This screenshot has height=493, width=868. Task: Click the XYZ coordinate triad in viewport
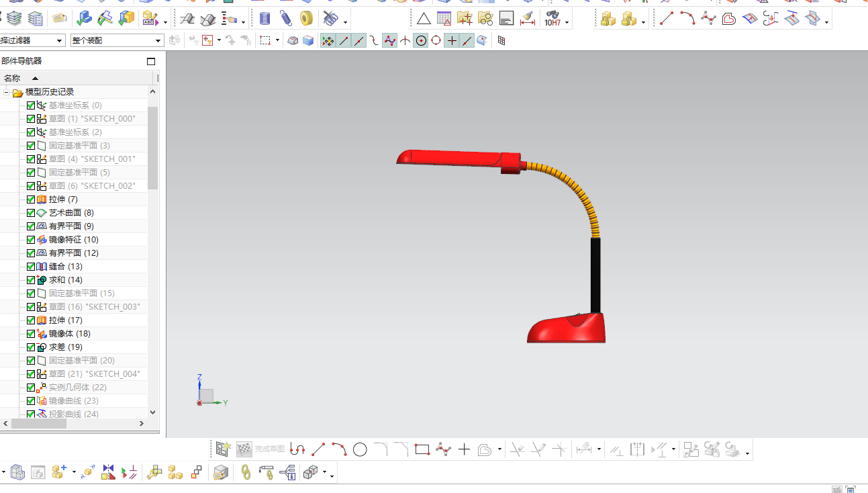tap(211, 391)
